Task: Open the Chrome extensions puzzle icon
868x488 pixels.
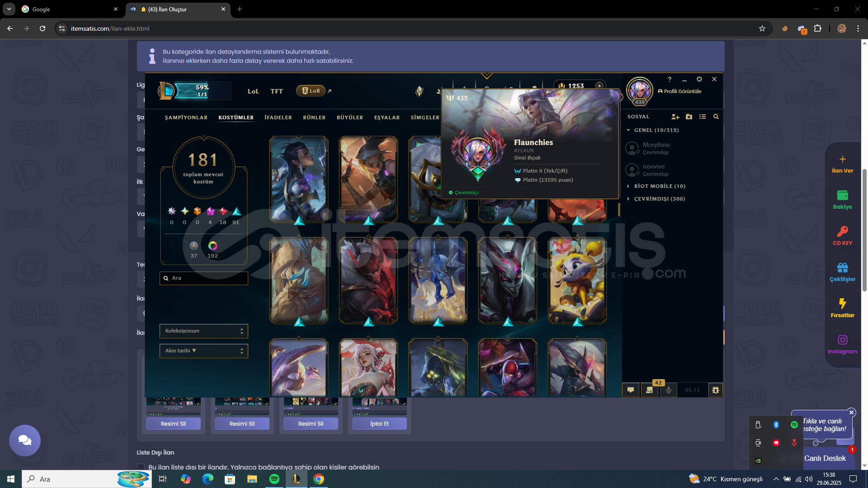Action: click(817, 28)
